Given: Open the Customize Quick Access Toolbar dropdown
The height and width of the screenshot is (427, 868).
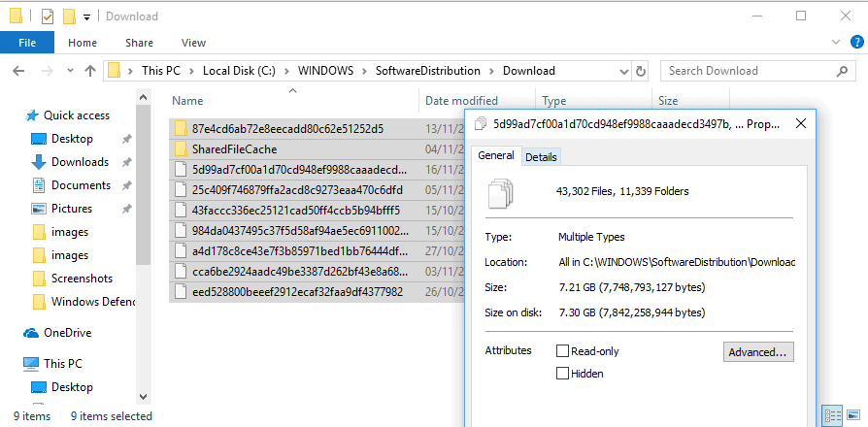Looking at the screenshot, I should click(x=86, y=17).
